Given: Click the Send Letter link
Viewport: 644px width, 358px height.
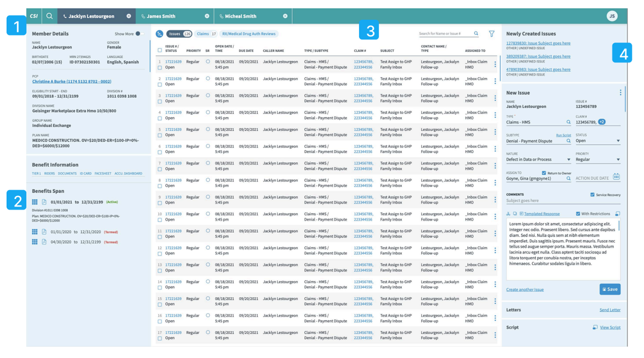Looking at the screenshot, I should [x=610, y=310].
